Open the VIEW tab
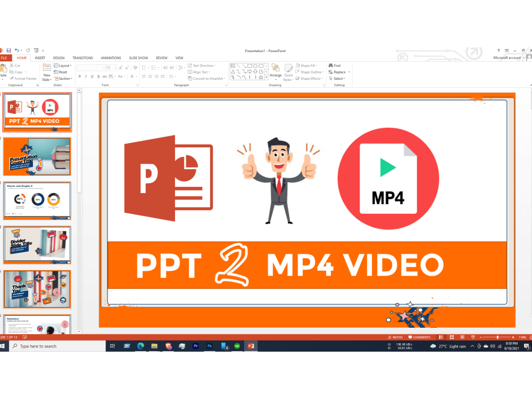Screen dimensions: 532x399 179,58
